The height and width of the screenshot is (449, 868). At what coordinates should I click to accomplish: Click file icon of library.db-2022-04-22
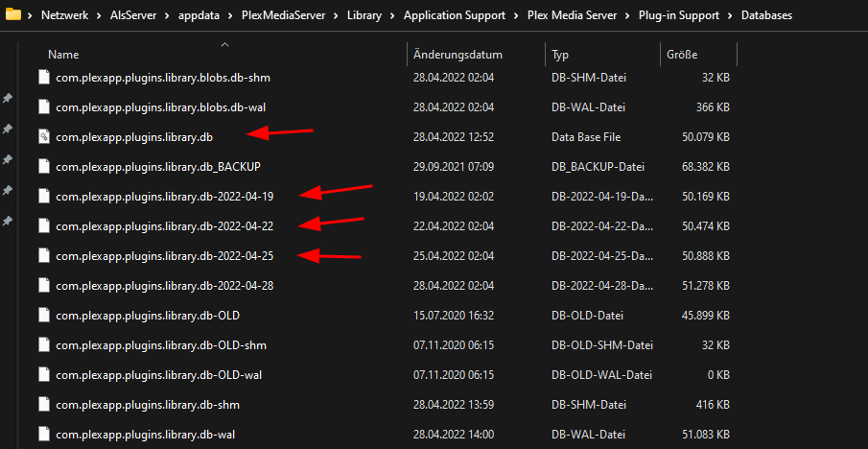[x=44, y=226]
